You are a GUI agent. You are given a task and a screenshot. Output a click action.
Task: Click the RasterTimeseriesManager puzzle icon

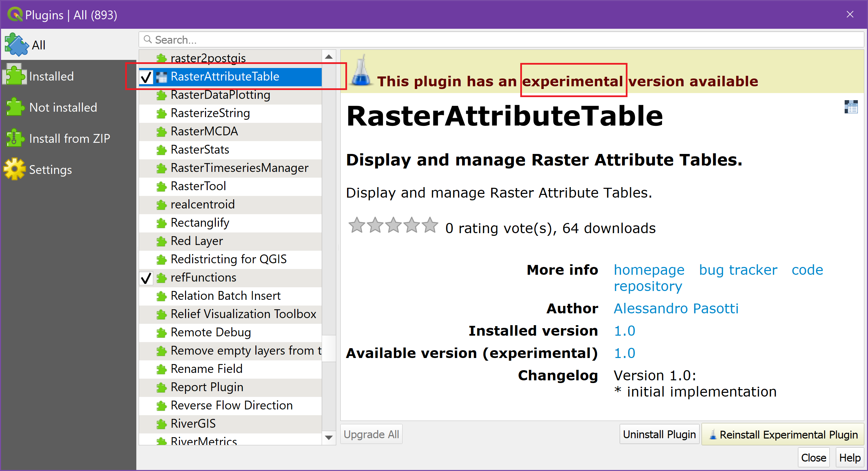pos(162,168)
